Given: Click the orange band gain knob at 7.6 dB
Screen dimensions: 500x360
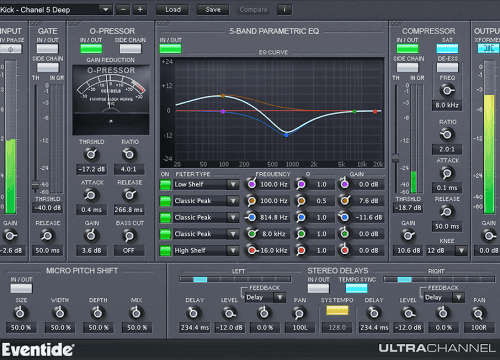Looking at the screenshot, I should tap(345, 201).
